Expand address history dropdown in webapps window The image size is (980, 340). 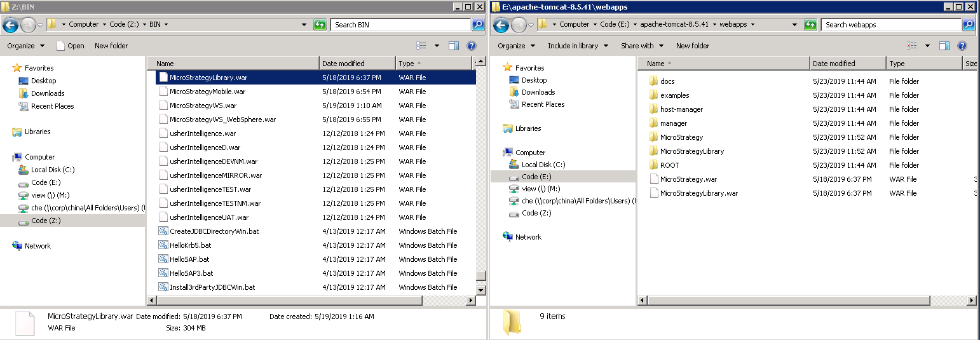click(x=795, y=25)
